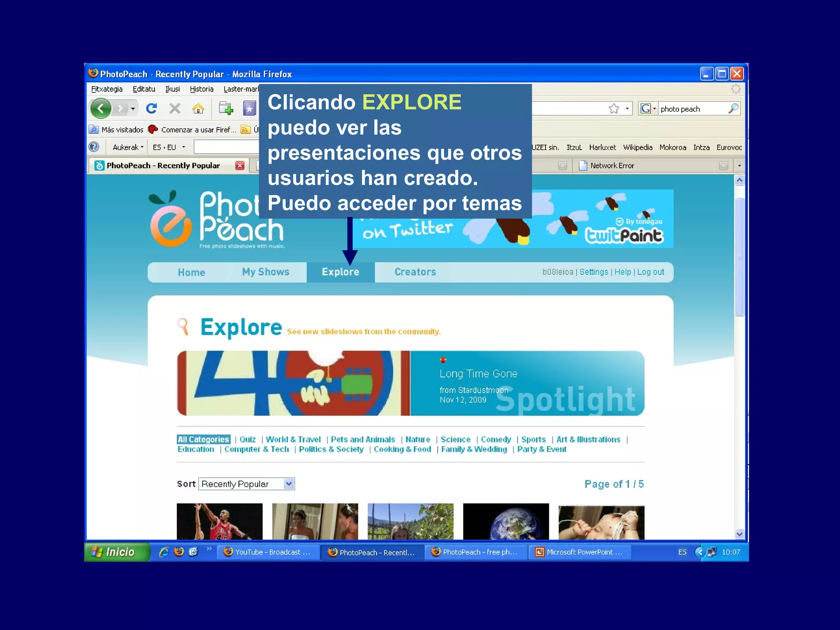Expand the quick launch chevron
Screen dimensions: 840x630
[x=209, y=549]
